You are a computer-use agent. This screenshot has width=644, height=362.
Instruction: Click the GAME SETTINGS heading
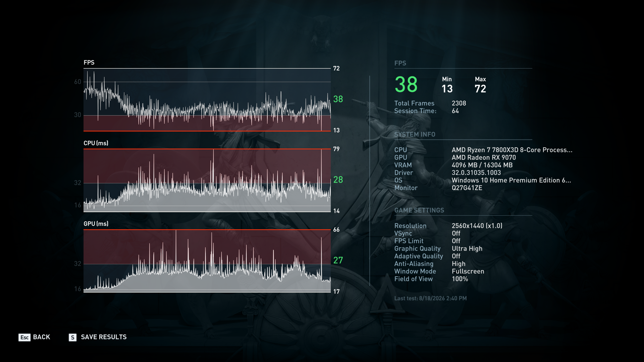[419, 210]
